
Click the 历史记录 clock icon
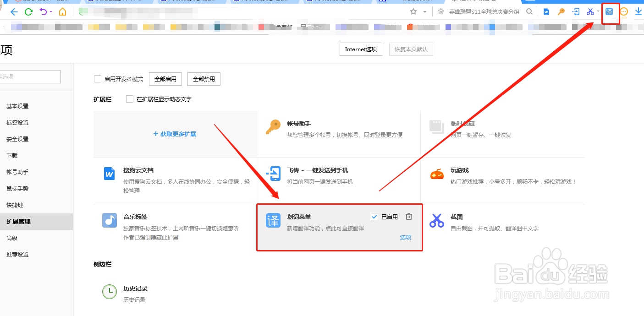point(110,292)
